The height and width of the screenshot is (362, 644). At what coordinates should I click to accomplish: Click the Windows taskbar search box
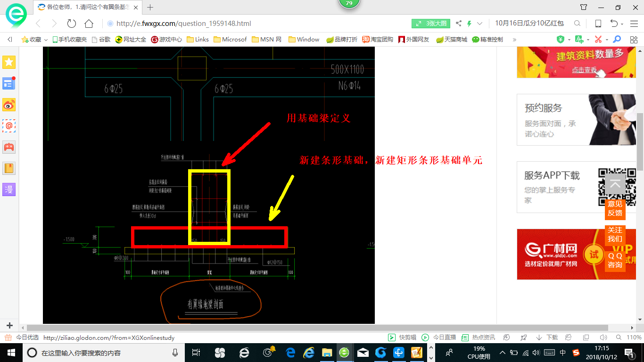103,352
